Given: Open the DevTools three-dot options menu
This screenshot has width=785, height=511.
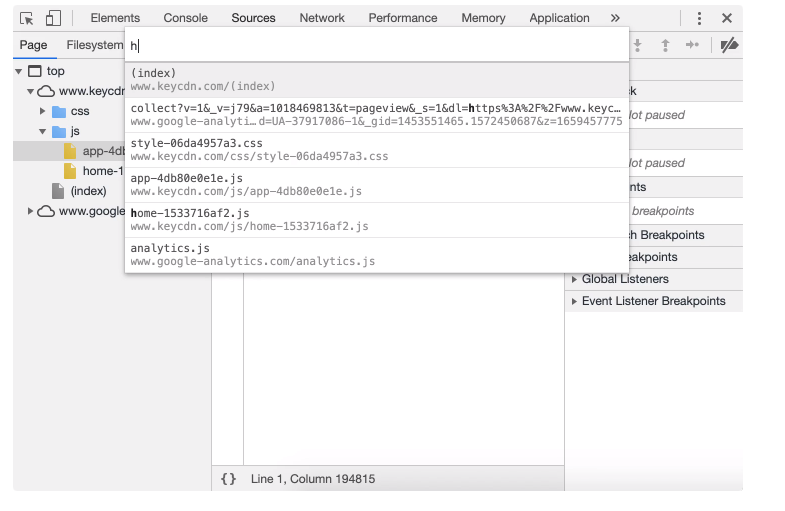Looking at the screenshot, I should (x=699, y=19).
